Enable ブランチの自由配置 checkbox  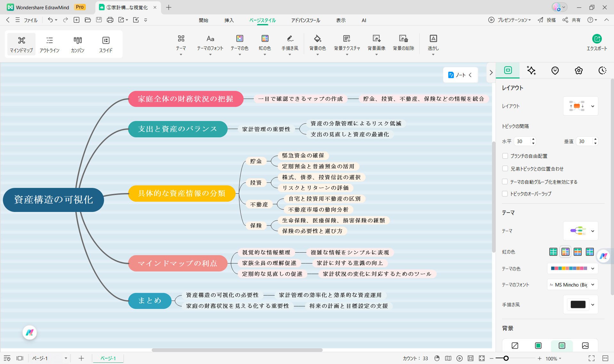click(505, 156)
